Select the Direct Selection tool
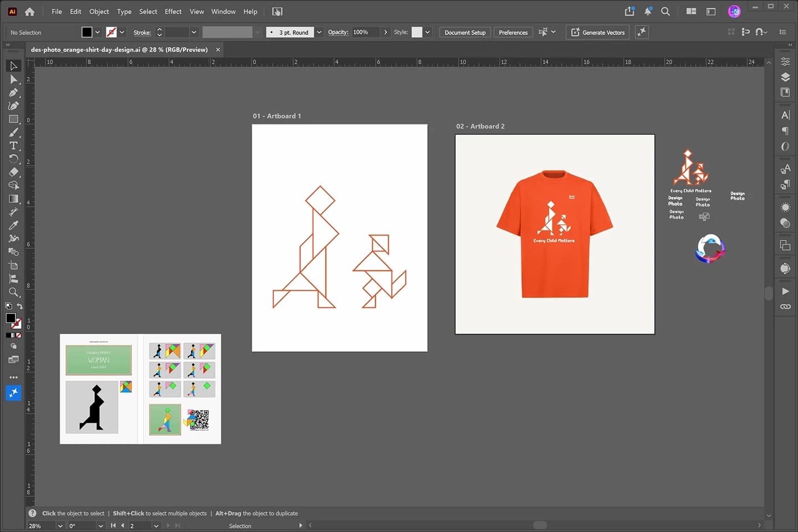798x532 pixels. pyautogui.click(x=13, y=79)
